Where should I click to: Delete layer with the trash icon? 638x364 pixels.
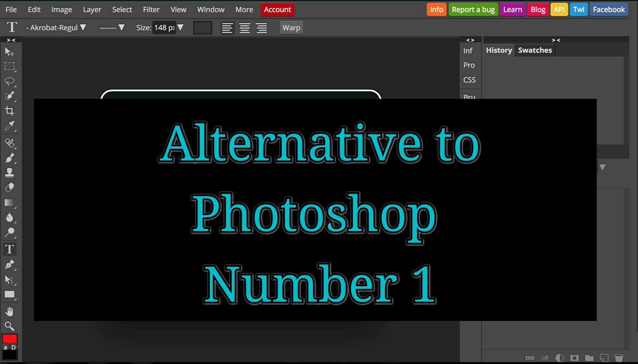pyautogui.click(x=619, y=358)
